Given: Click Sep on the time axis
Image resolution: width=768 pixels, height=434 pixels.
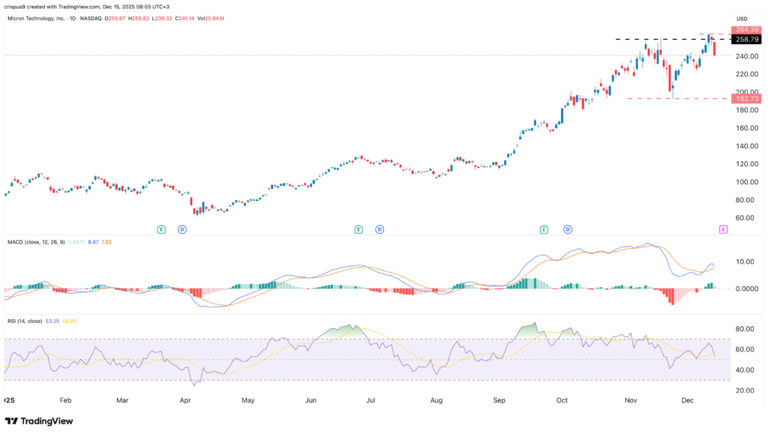Looking at the screenshot, I should pos(499,401).
